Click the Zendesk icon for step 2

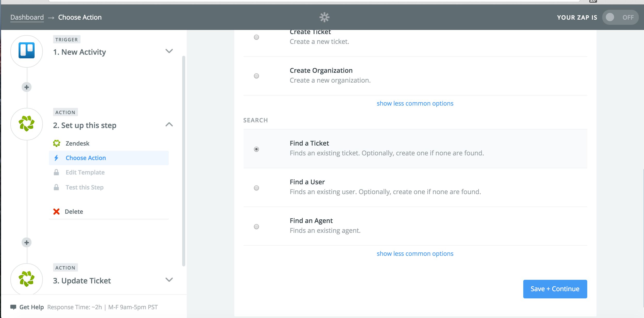click(27, 124)
